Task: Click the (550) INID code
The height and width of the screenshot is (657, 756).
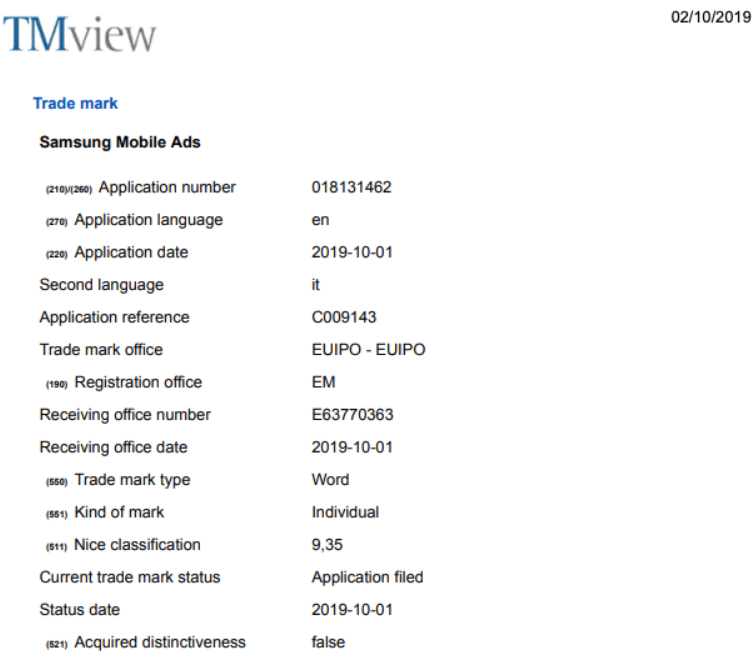Action: point(56,482)
